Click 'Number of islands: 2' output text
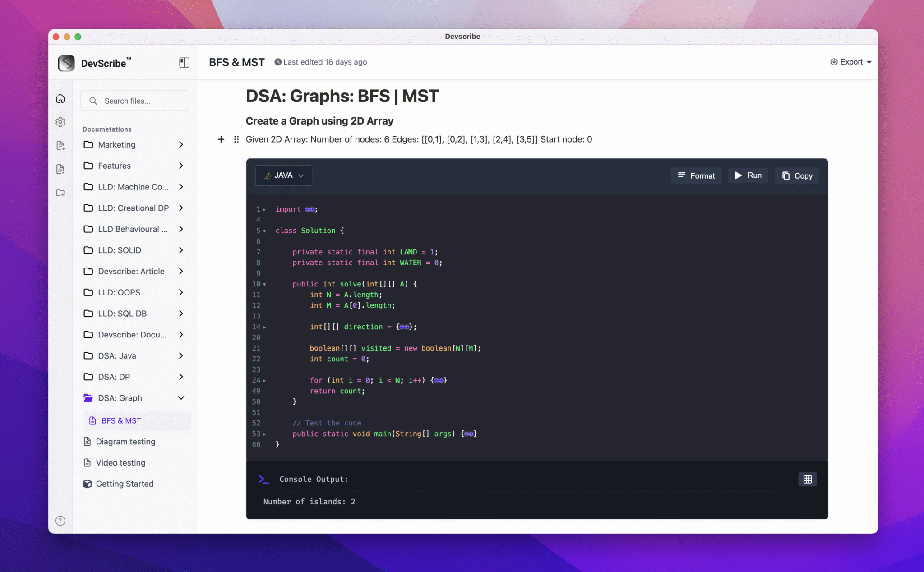Screen dimensions: 924x572 (x=310, y=502)
